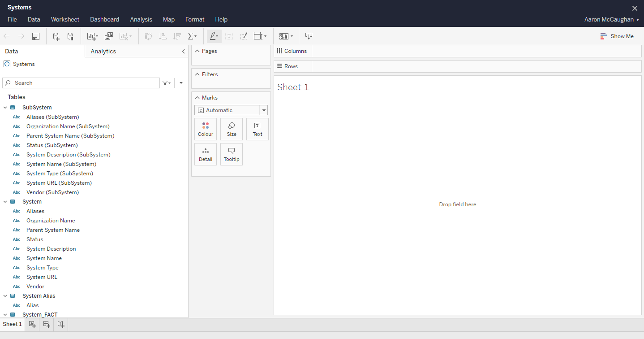Open the Colour marks card
Image resolution: width=644 pixels, height=339 pixels.
click(x=206, y=129)
